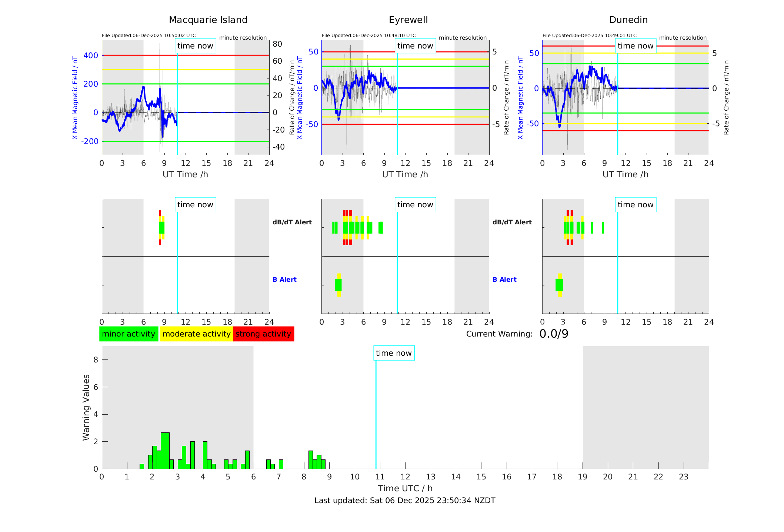Screen dimensions: 784x532
Task: Click Eyrewell's green B Alert block
Action: (338, 285)
